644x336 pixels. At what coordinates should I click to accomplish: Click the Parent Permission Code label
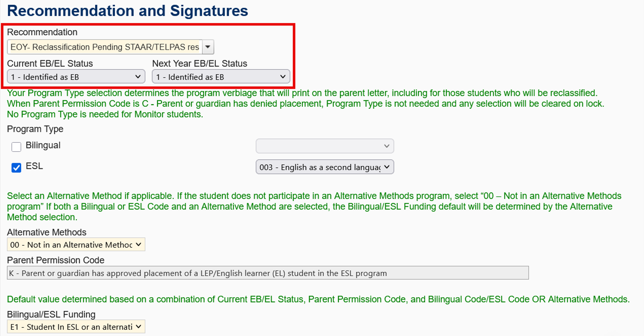click(x=55, y=260)
